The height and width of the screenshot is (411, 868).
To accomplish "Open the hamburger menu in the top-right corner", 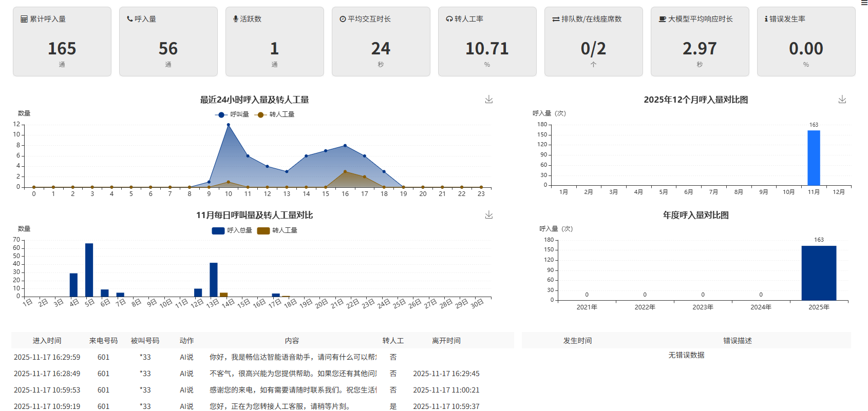I will [x=864, y=3].
